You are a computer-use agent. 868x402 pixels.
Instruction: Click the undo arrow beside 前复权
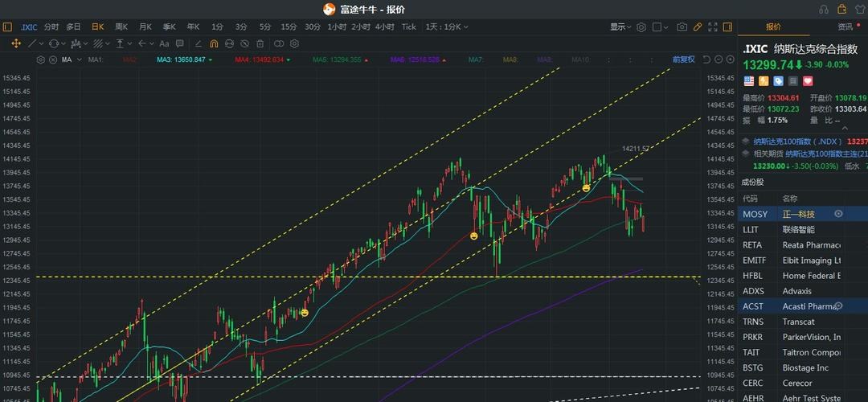tap(707, 59)
